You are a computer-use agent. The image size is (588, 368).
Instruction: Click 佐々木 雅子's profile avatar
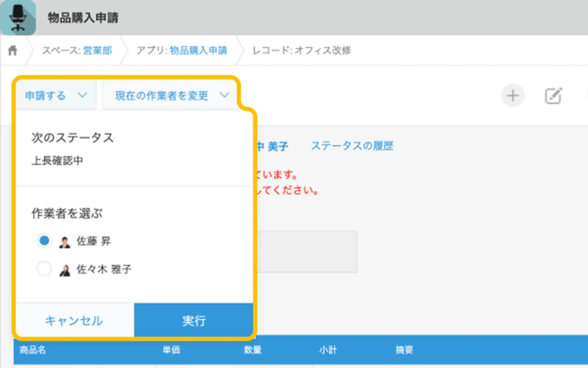pyautogui.click(x=64, y=268)
